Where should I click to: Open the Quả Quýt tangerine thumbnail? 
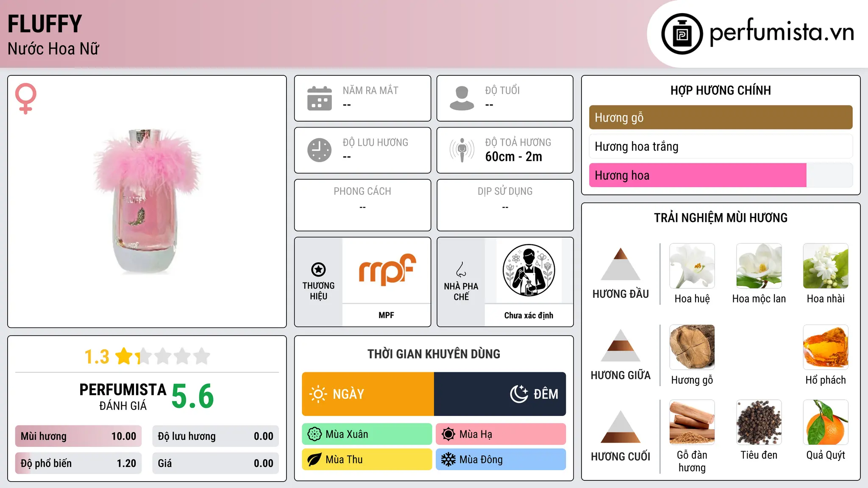tap(826, 422)
